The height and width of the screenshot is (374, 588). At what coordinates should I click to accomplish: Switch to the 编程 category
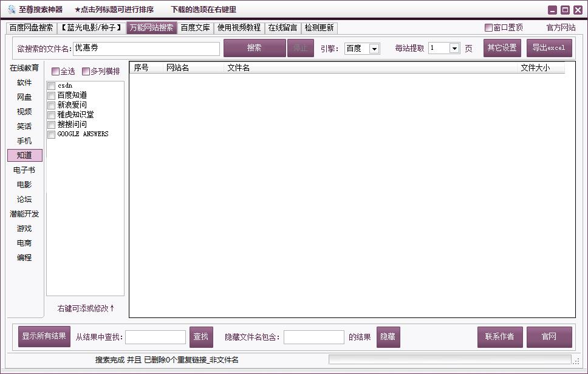24,257
